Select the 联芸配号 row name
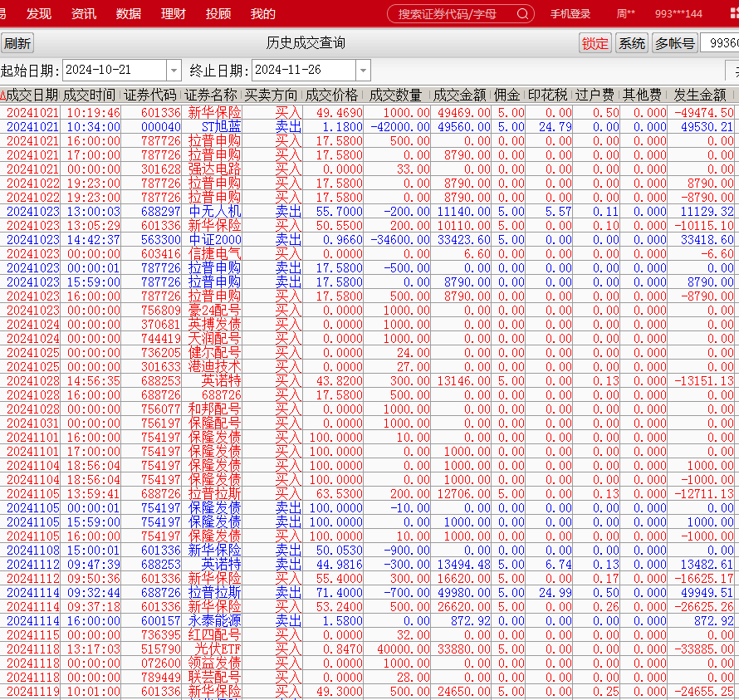739x700 pixels. [214, 678]
